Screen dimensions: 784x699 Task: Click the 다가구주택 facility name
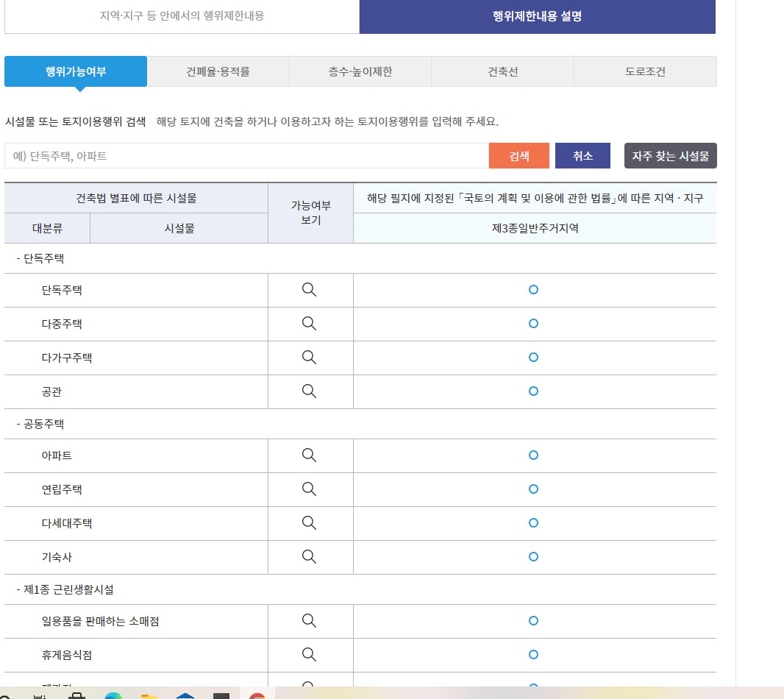(67, 358)
